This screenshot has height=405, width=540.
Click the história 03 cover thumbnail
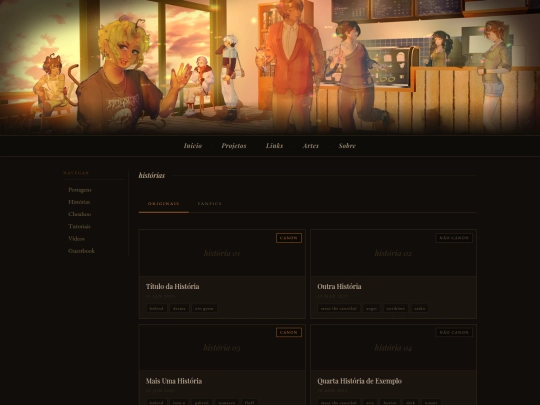pos(222,348)
